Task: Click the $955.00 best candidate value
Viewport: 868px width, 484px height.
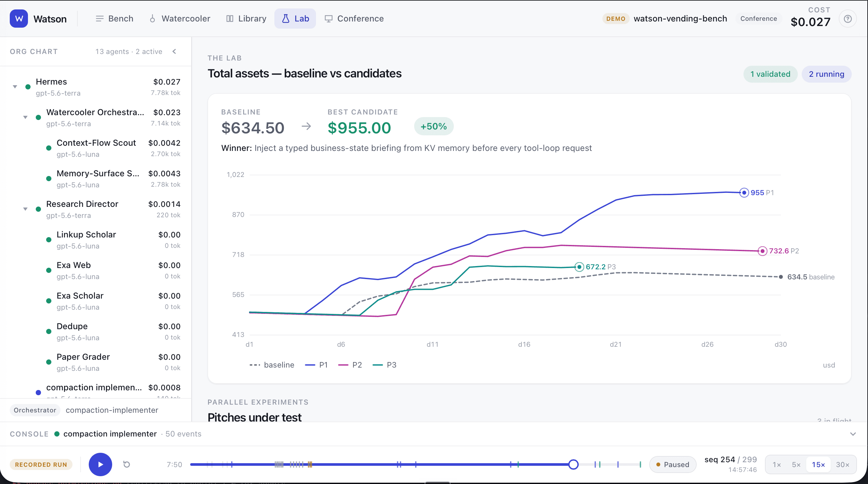Action: 359,128
